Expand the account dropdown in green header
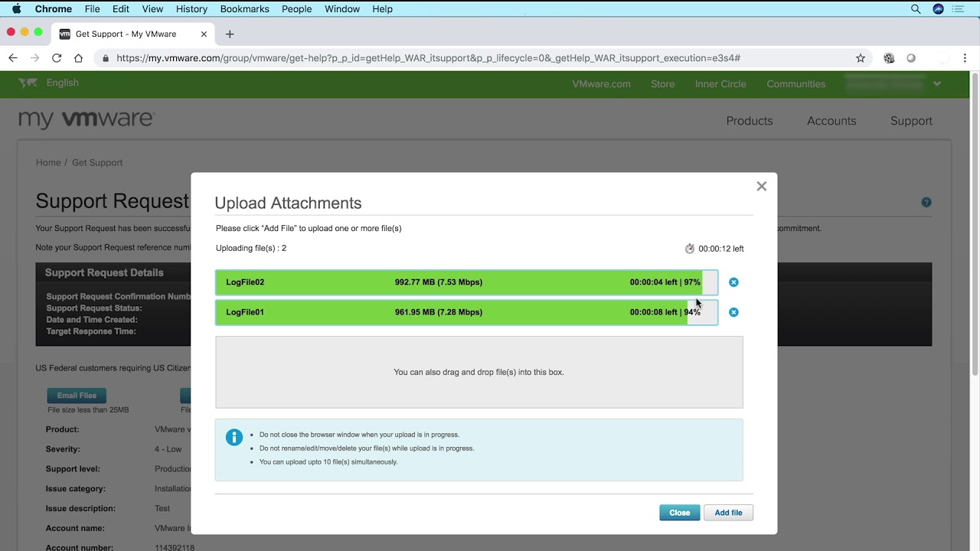 pos(936,84)
